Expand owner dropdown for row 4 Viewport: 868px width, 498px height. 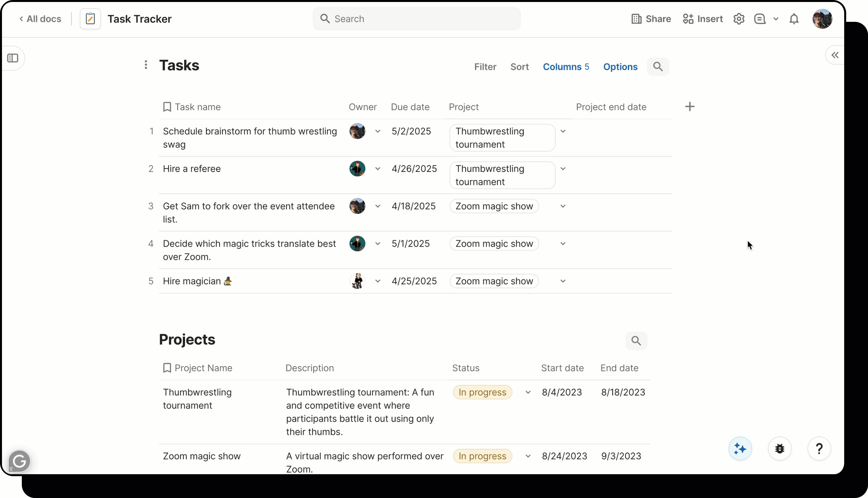[377, 244]
